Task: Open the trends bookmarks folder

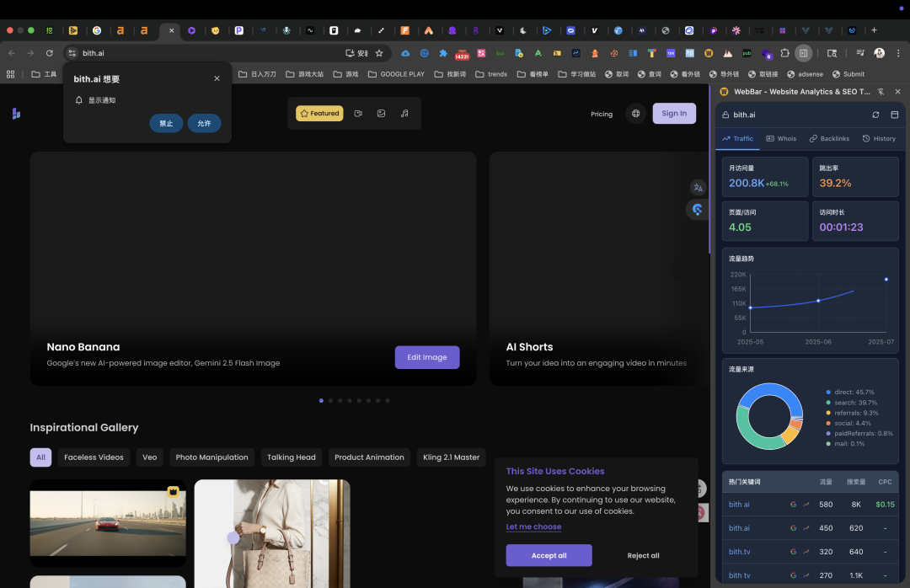Action: (491, 74)
